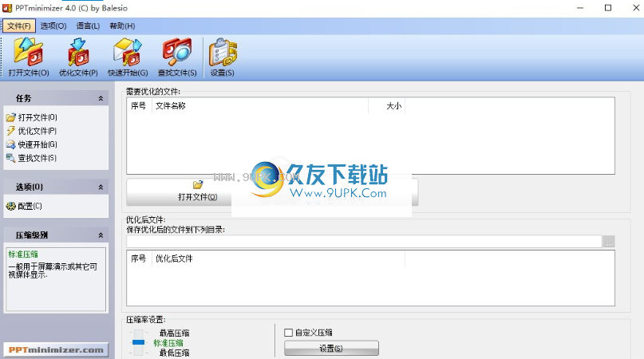
Task: Maximize the PPTminimizer window
Action: [608, 8]
